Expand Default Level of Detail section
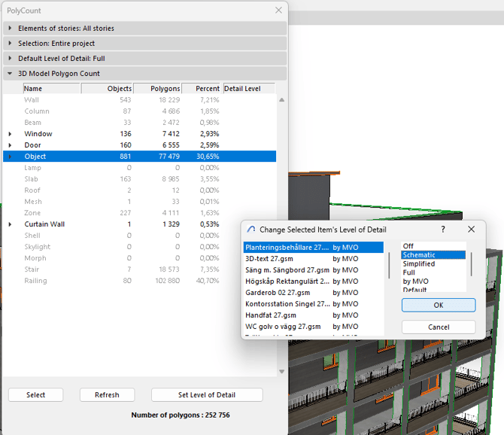Viewport: 504px width, 435px height. coord(11,59)
